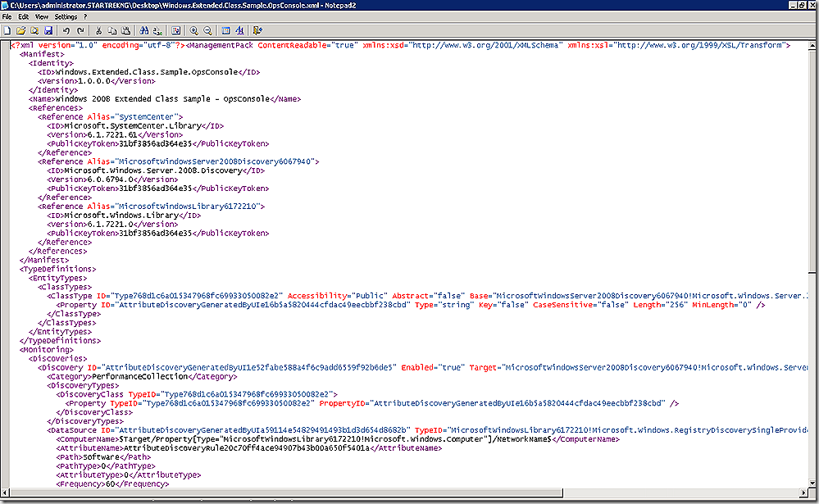819x504 pixels.
Task: Click the Version '6.0.6794.0' line
Action: click(x=112, y=179)
